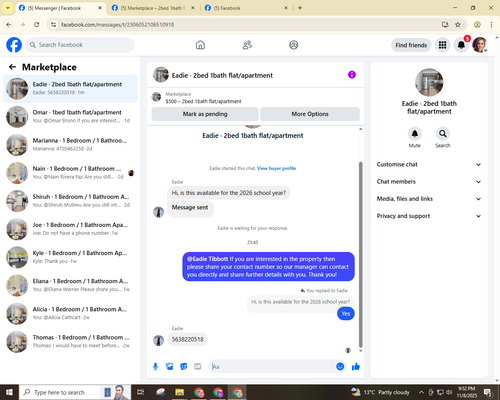Open right panel listing profile thumbnail

[x=429, y=83]
